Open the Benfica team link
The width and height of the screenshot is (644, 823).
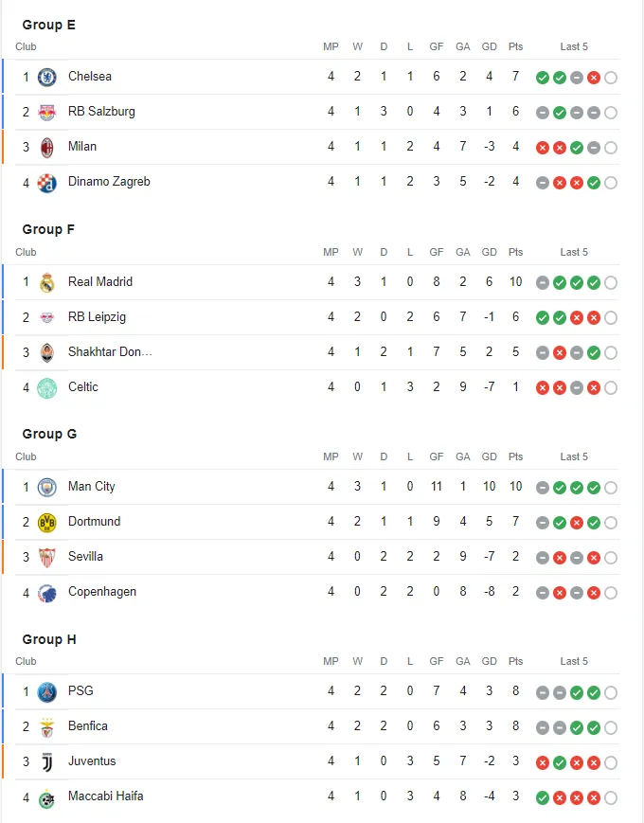point(88,726)
